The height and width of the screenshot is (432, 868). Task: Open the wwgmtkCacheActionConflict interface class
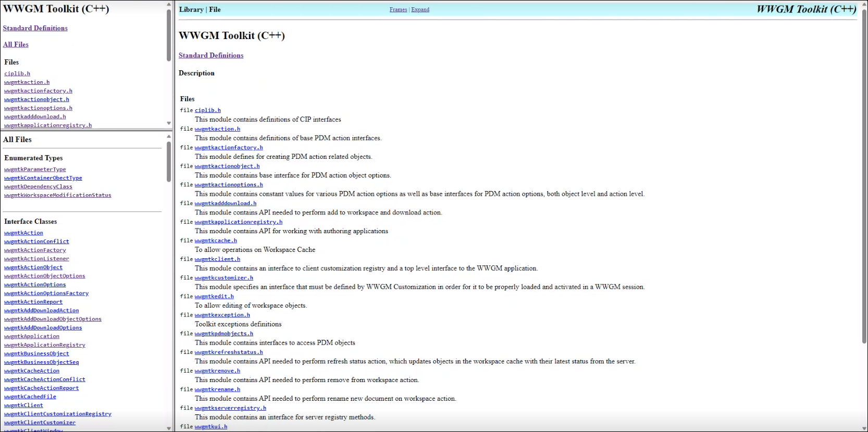point(45,380)
